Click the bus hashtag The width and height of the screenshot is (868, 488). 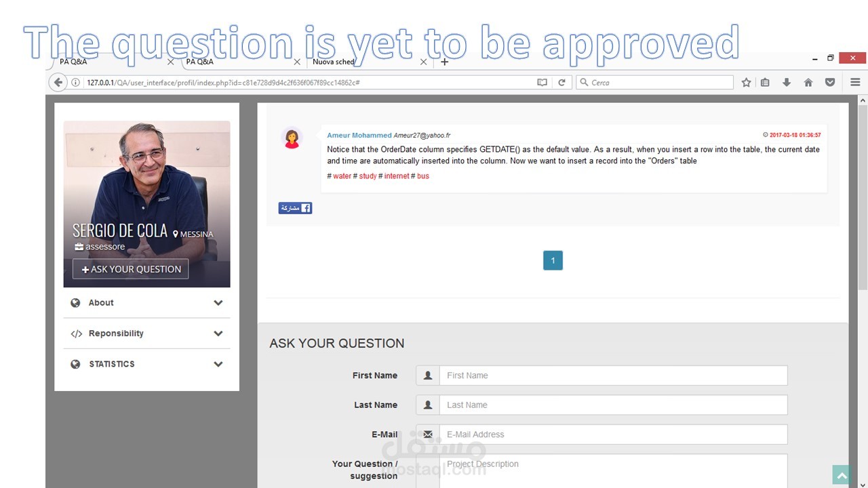click(423, 176)
